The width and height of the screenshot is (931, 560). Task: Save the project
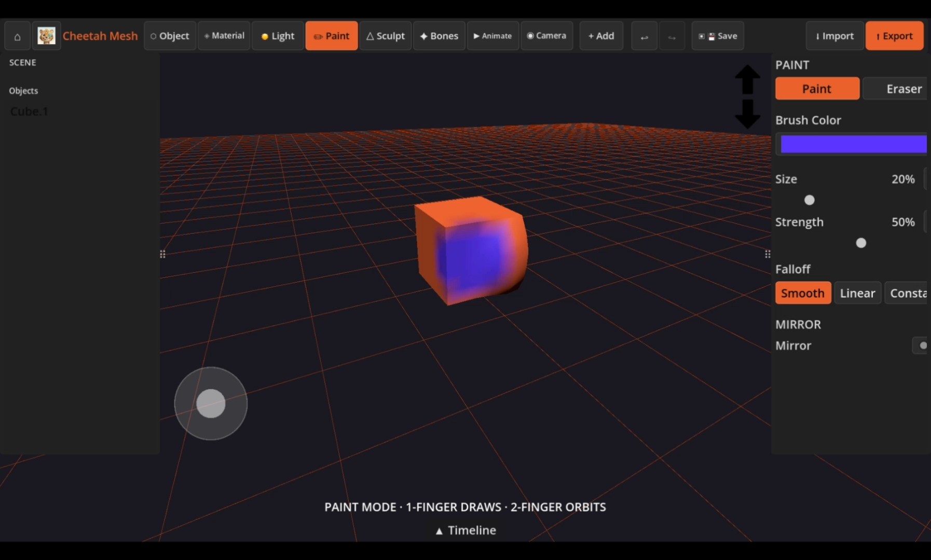coord(718,36)
